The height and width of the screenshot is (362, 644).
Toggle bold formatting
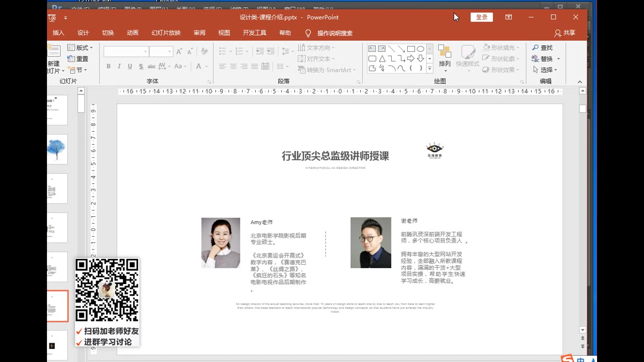pos(108,66)
